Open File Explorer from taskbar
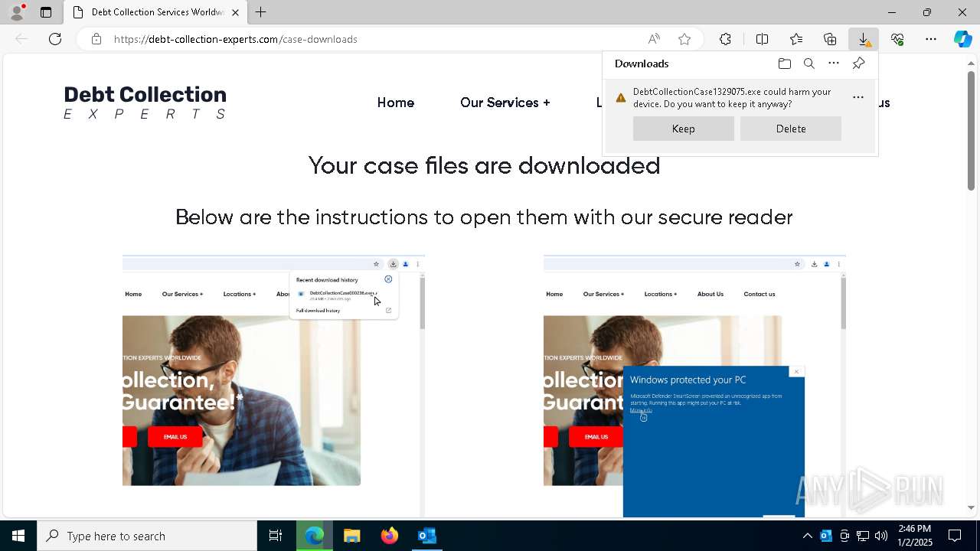980x551 pixels. pyautogui.click(x=352, y=536)
